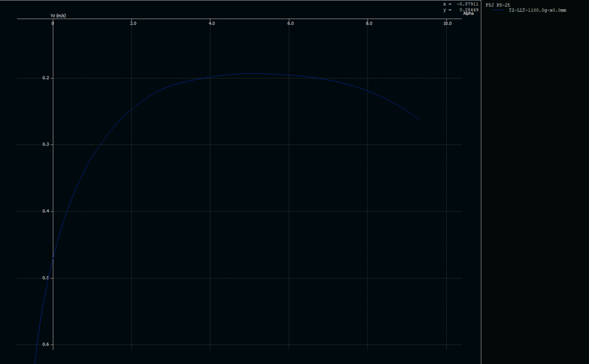Click the curve's peak near Alpha 5.0
The height and width of the screenshot is (364, 589).
pos(251,73)
